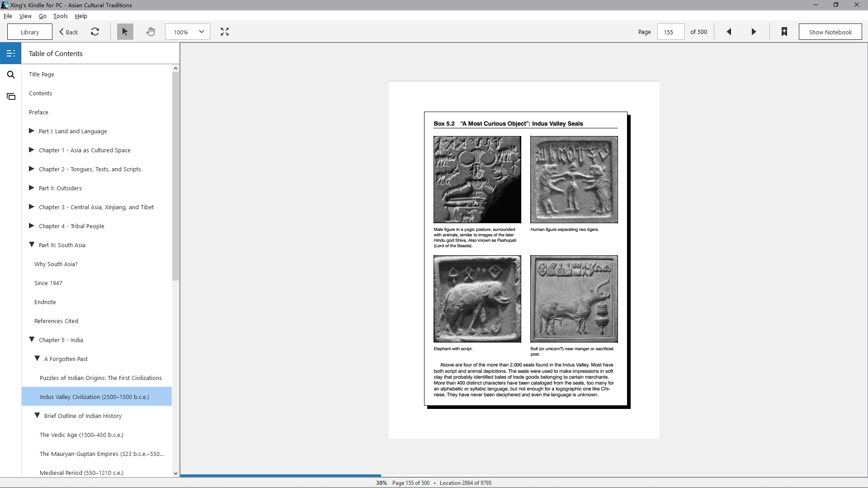
Task: Click the table of contents scrollbar
Action: pos(175,176)
